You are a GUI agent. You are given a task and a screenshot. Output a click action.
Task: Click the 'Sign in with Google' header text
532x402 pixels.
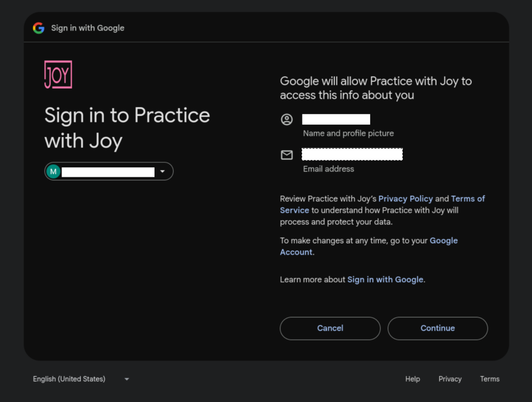point(88,28)
